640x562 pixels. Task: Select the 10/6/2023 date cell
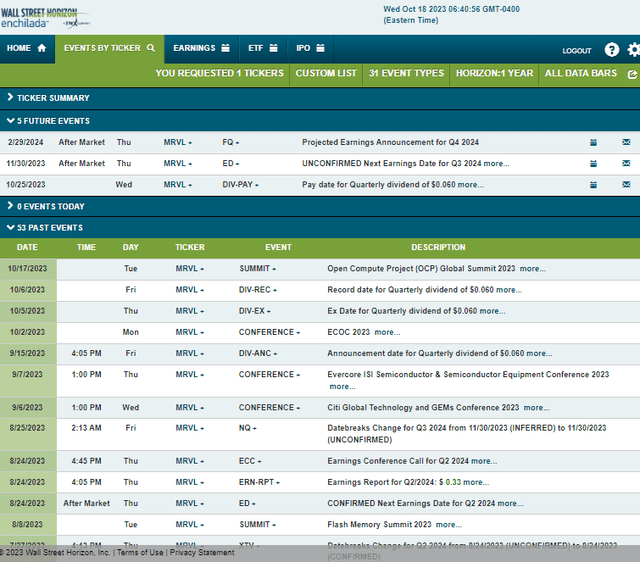pos(27,290)
